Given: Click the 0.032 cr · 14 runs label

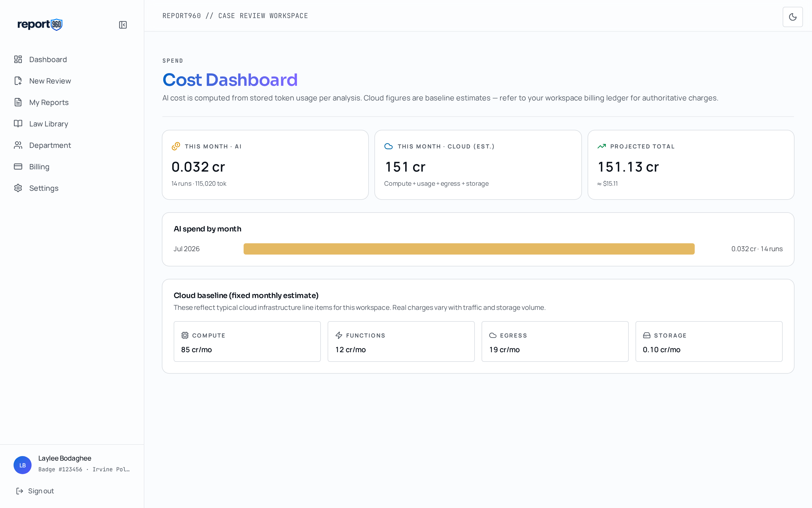Looking at the screenshot, I should [x=757, y=249].
